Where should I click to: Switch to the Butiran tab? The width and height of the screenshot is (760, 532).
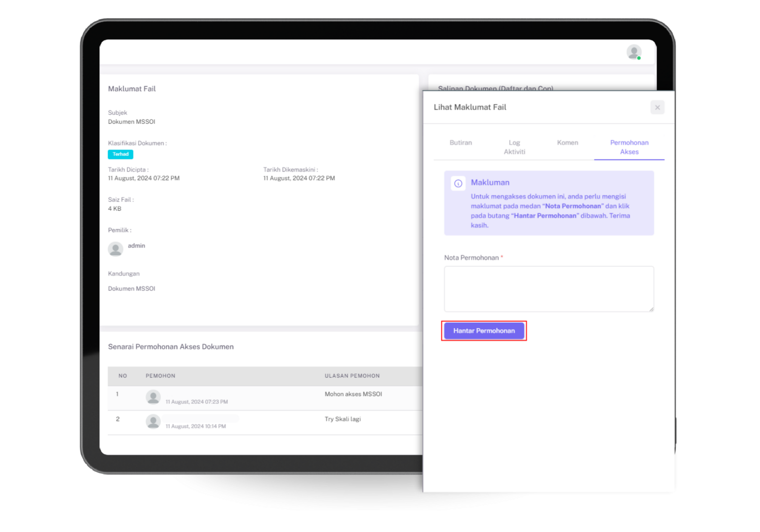pos(461,143)
